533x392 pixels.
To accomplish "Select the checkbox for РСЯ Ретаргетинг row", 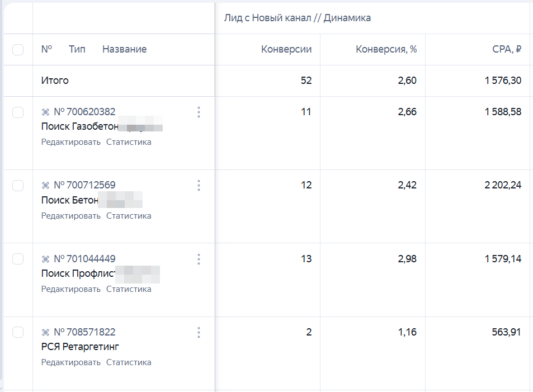I will tap(18, 332).
